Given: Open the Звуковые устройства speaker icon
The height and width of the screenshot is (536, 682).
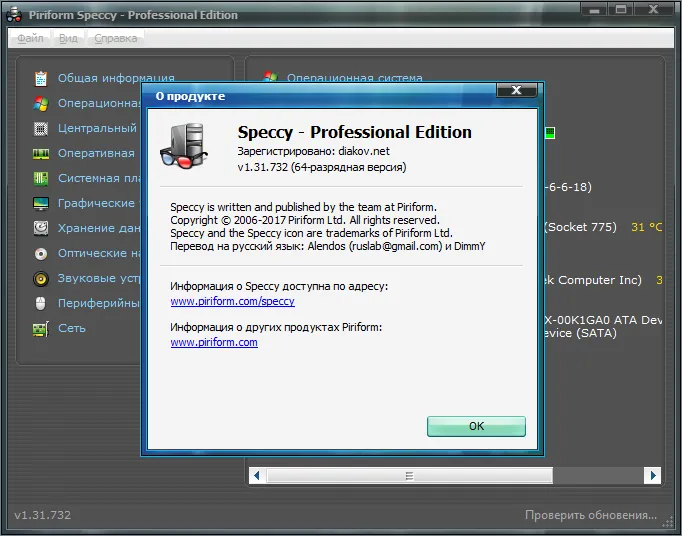Looking at the screenshot, I should [x=41, y=278].
